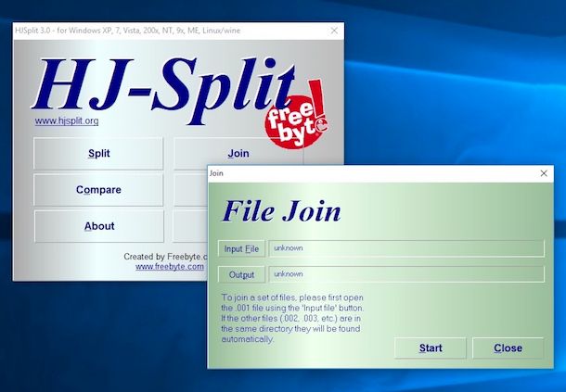
Task: Set destination with the Output button
Action: tap(241, 275)
